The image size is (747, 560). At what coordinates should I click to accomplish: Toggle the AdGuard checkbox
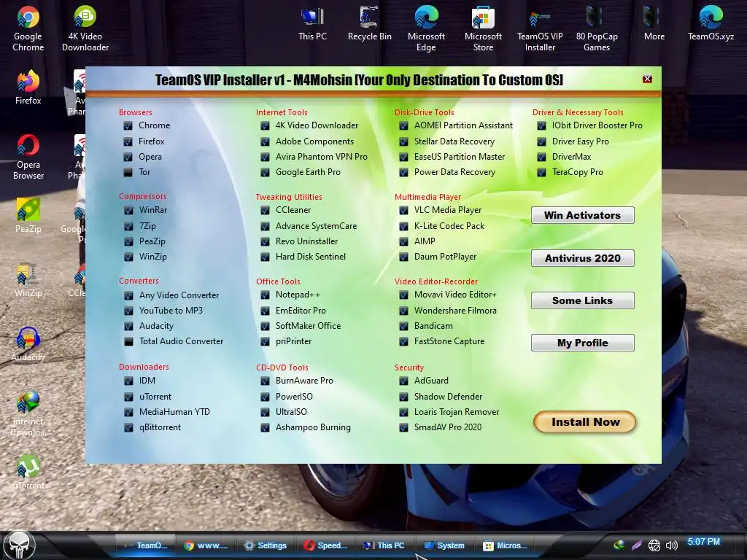(x=403, y=381)
